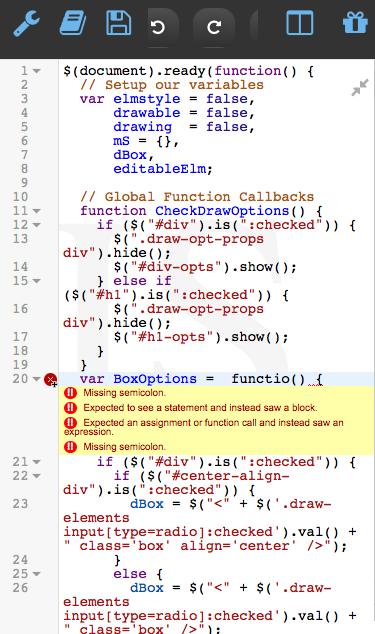Click the first 'Missing semicolon.' error message
The image size is (375, 634).
coord(125,393)
